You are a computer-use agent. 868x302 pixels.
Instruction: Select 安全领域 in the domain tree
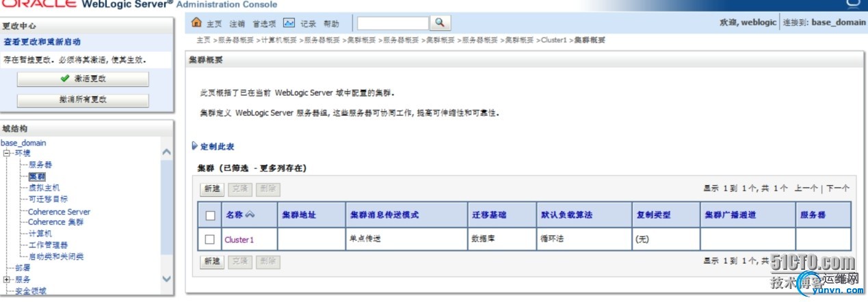click(x=31, y=291)
